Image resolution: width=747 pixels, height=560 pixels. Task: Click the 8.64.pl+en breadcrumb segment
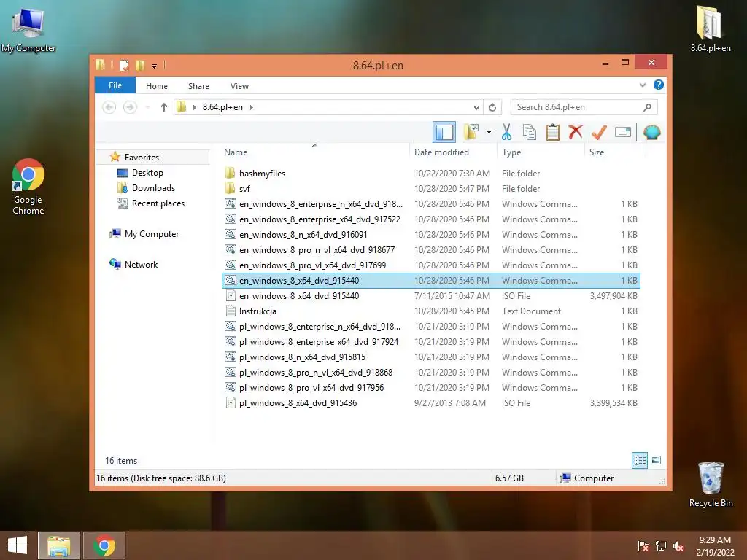click(222, 107)
